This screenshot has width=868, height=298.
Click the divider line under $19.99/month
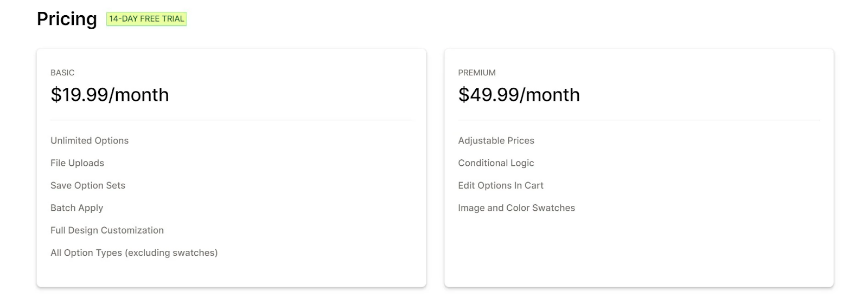pyautogui.click(x=231, y=120)
